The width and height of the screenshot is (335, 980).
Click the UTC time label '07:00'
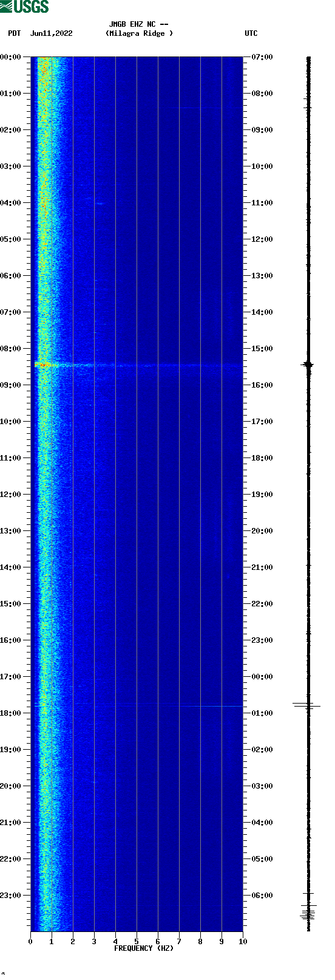coord(262,57)
